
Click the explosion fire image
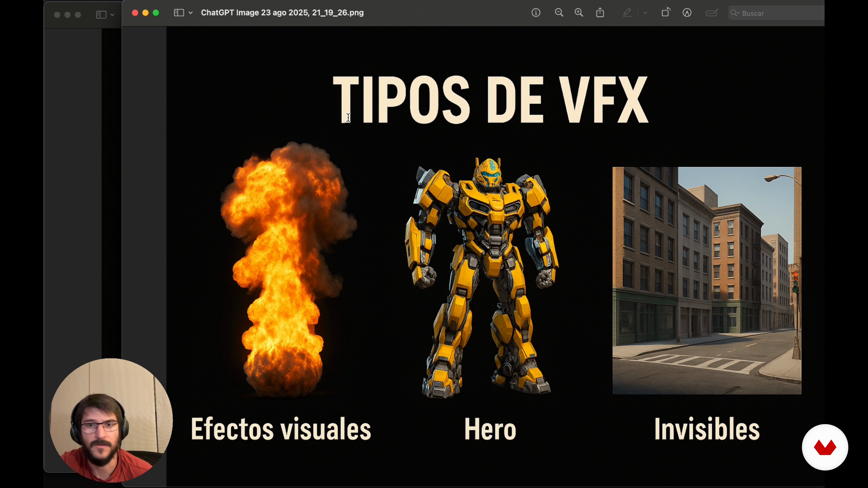point(288,270)
